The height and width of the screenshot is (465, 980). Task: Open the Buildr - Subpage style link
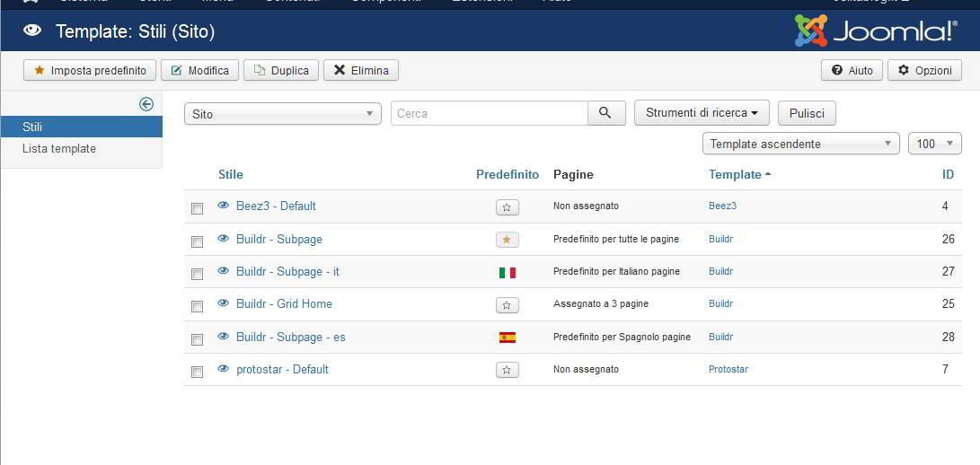point(279,240)
